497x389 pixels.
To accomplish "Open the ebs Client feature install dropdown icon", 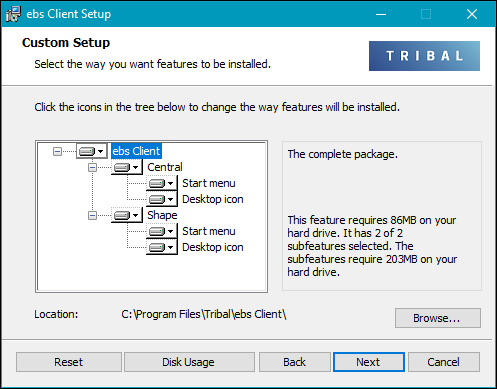I will [x=92, y=151].
